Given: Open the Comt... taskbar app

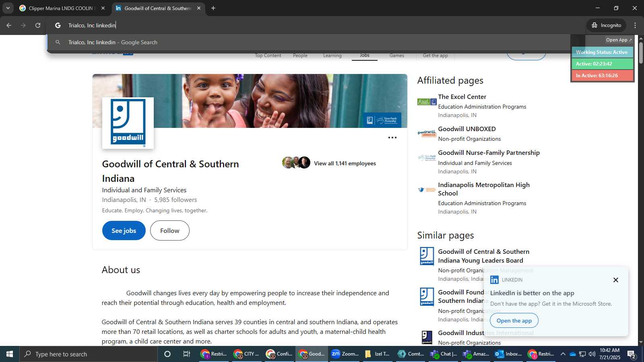Looking at the screenshot, I should pyautogui.click(x=410, y=354).
